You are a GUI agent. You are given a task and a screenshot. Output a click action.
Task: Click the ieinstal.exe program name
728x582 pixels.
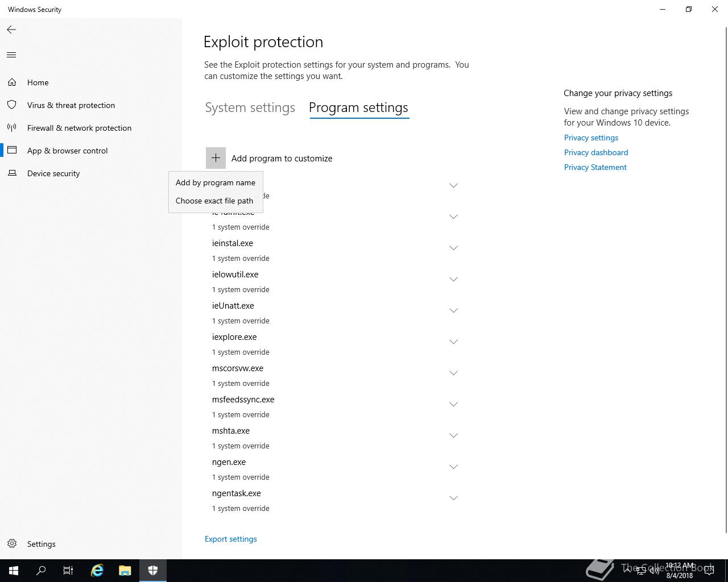pyautogui.click(x=233, y=243)
